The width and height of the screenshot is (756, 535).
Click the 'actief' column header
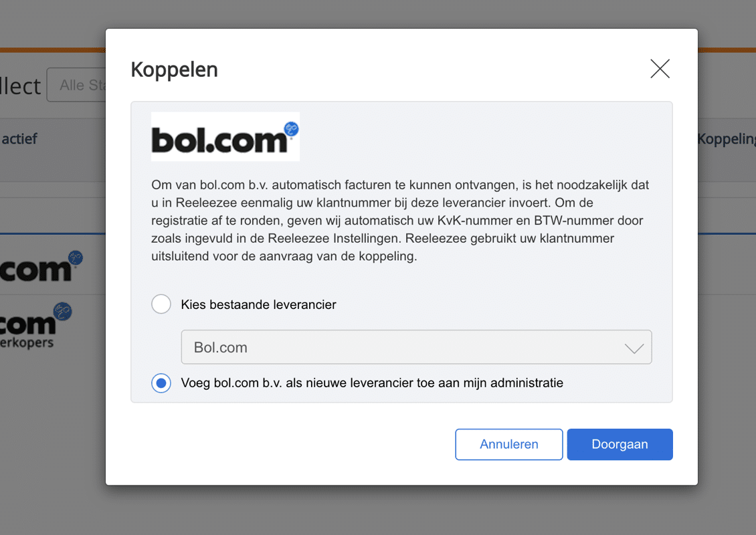(20, 139)
